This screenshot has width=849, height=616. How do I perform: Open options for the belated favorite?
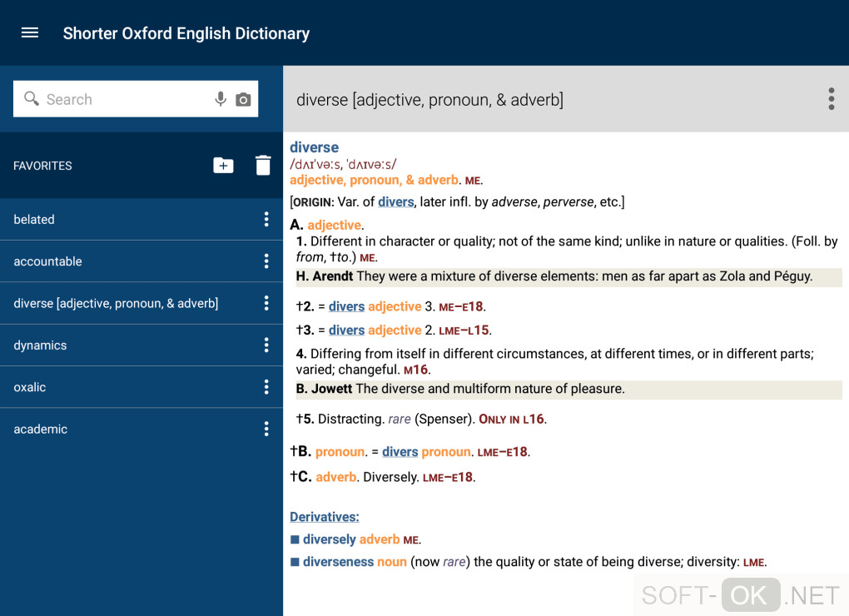pos(266,220)
